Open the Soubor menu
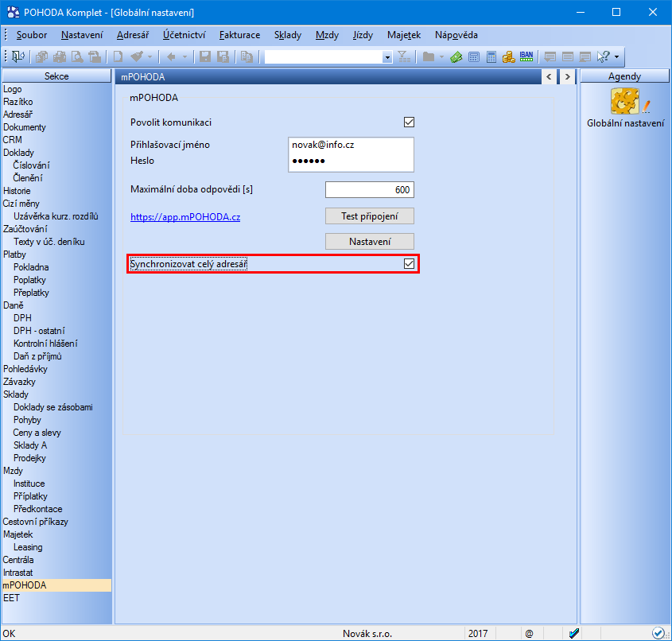Viewport: 672px width, 641px height. [x=32, y=35]
